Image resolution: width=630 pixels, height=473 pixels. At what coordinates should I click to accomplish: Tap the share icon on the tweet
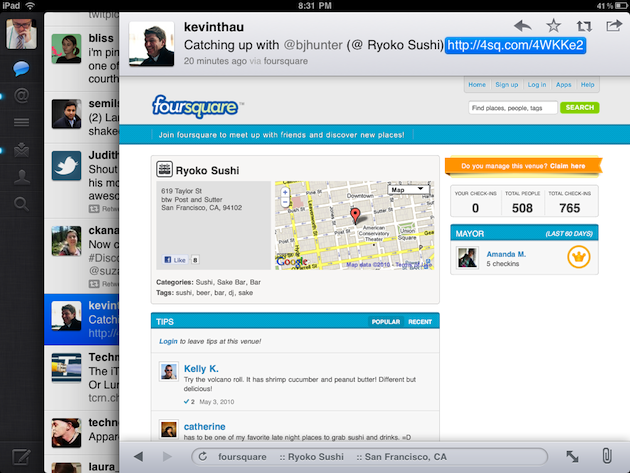pyautogui.click(x=613, y=26)
